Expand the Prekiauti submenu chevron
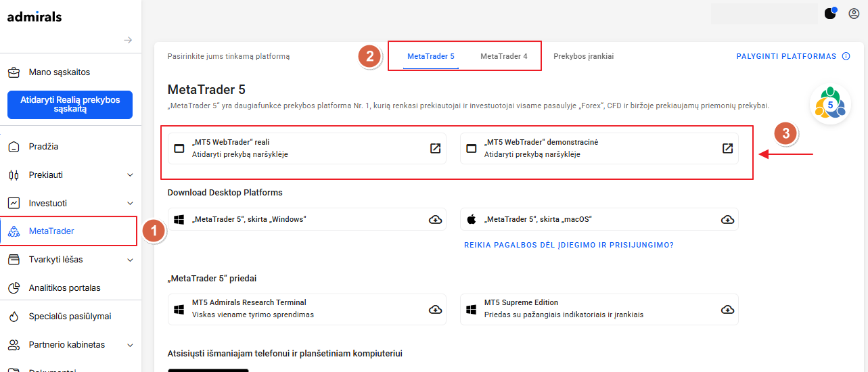 coord(130,175)
